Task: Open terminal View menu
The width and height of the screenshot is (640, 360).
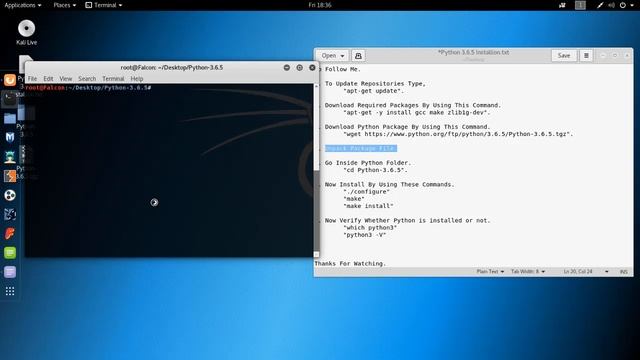Action: [65, 78]
